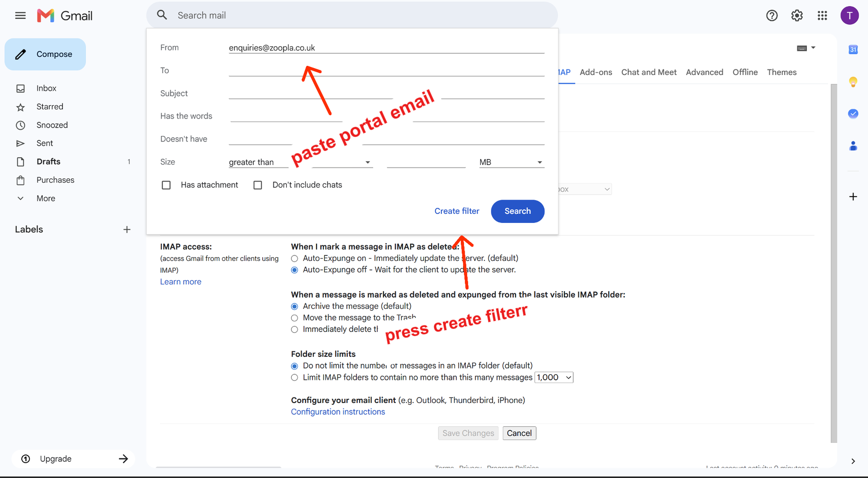Open the Purchases folder

(55, 180)
